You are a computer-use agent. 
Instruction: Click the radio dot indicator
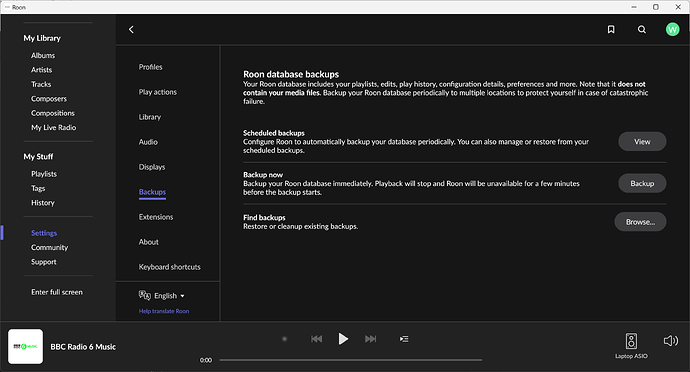284,339
